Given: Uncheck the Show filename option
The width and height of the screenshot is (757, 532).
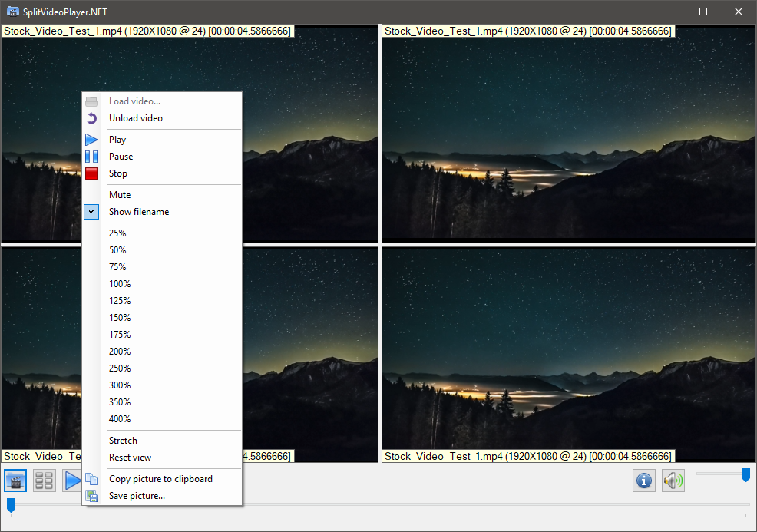Looking at the screenshot, I should 138,212.
